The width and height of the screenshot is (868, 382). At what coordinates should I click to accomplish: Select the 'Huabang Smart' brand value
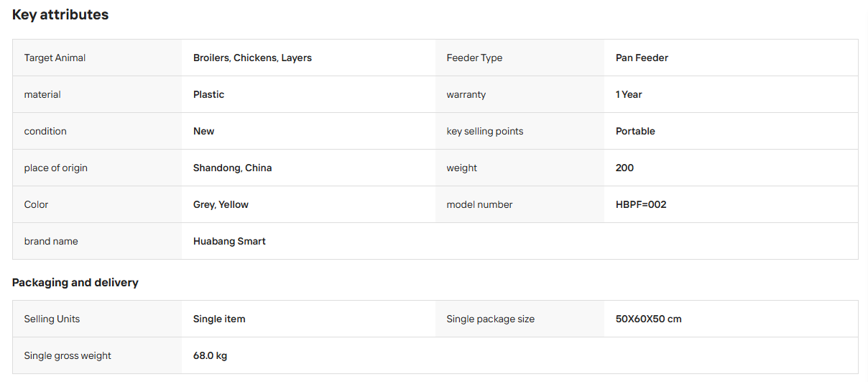(x=229, y=241)
